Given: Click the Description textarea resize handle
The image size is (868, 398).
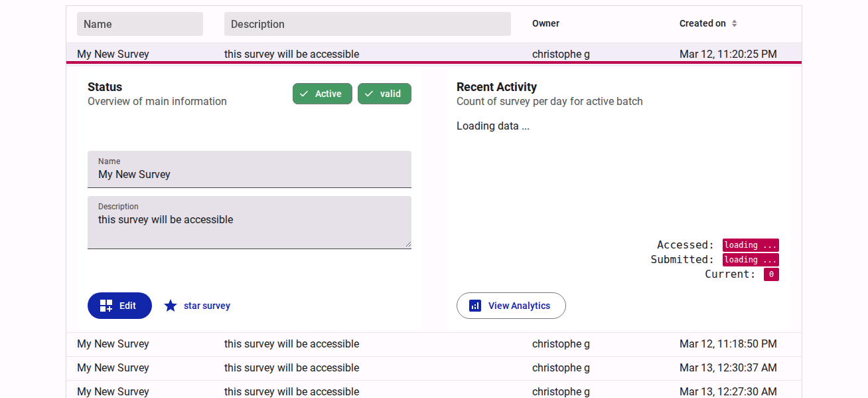Looking at the screenshot, I should click(x=407, y=245).
